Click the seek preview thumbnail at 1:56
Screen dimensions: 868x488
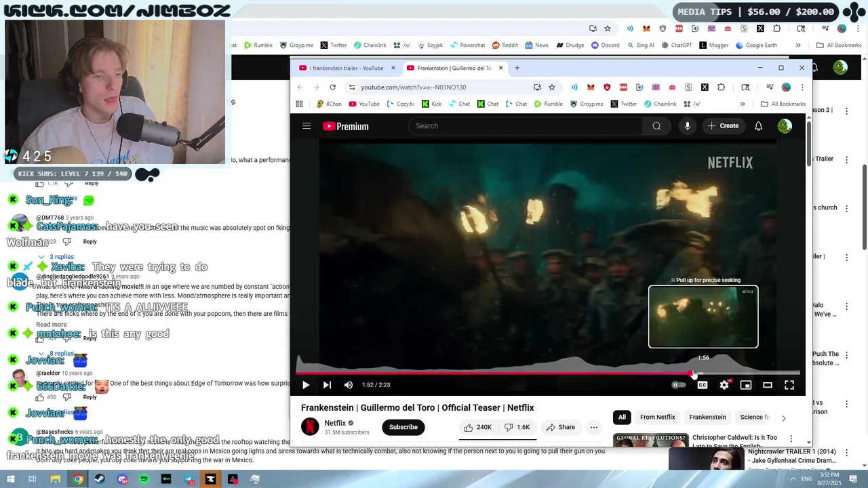pos(703,317)
